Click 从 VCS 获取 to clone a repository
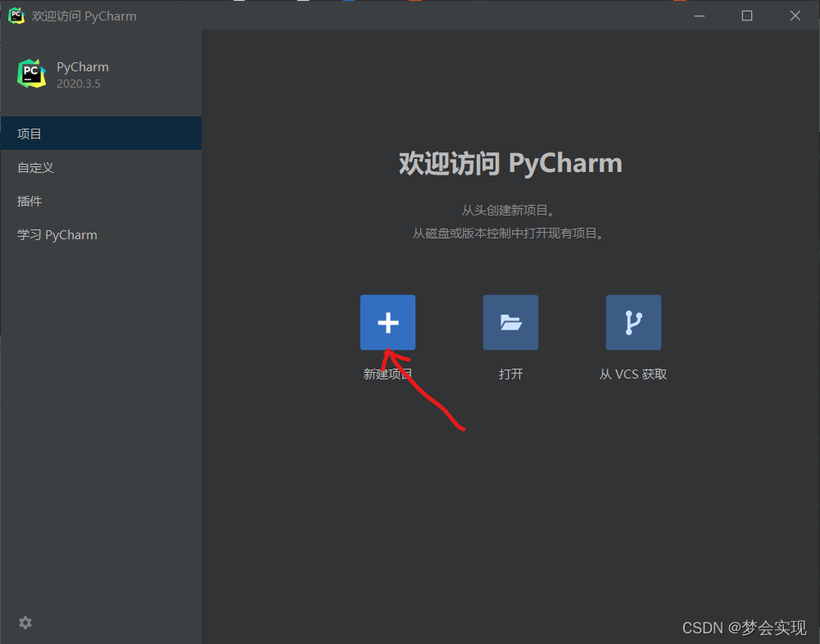820x644 pixels. coord(632,374)
